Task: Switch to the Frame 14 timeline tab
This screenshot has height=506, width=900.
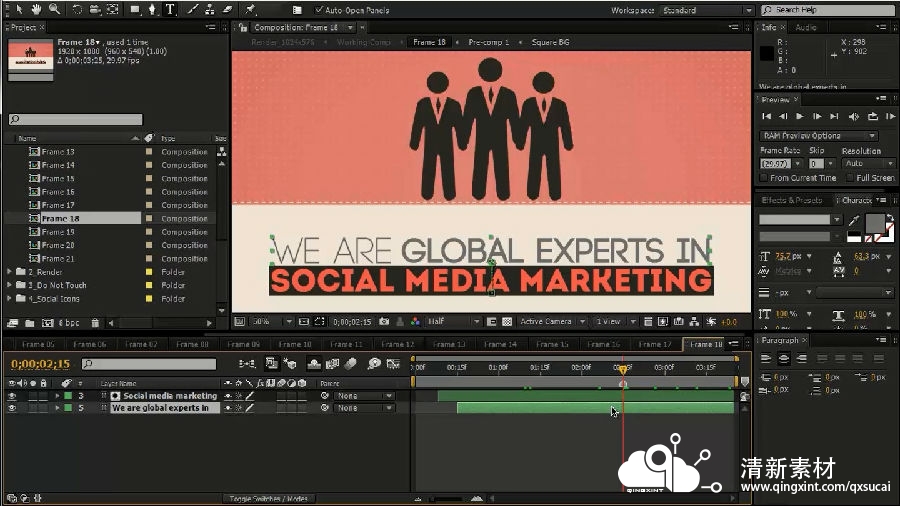Action: point(500,344)
